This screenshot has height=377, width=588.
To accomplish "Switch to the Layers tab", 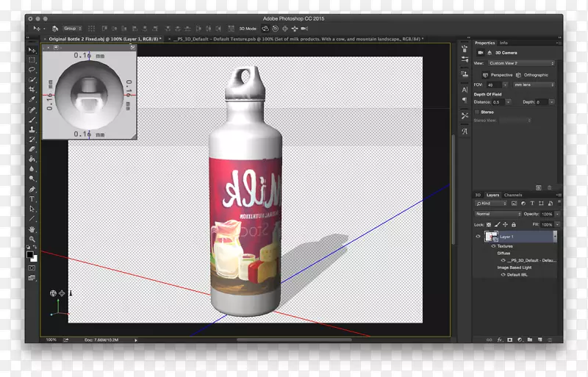I will click(492, 195).
